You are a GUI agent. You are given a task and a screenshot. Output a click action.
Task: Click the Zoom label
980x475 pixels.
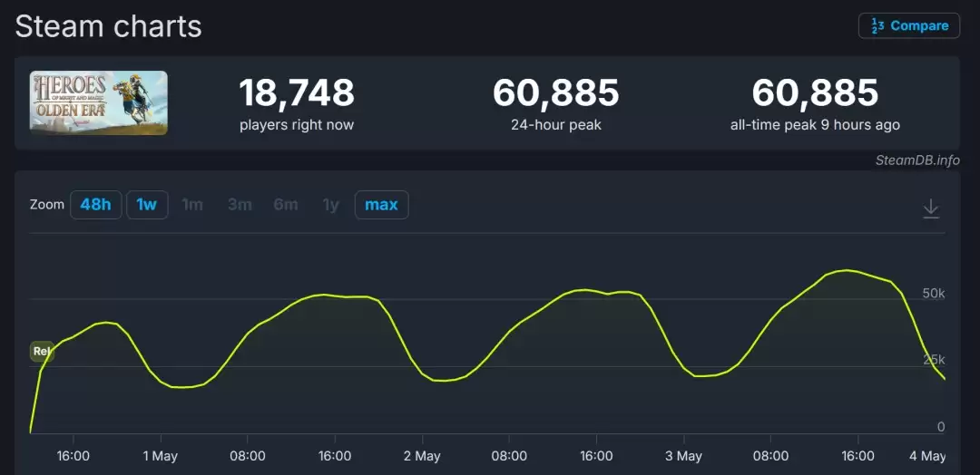(x=47, y=205)
